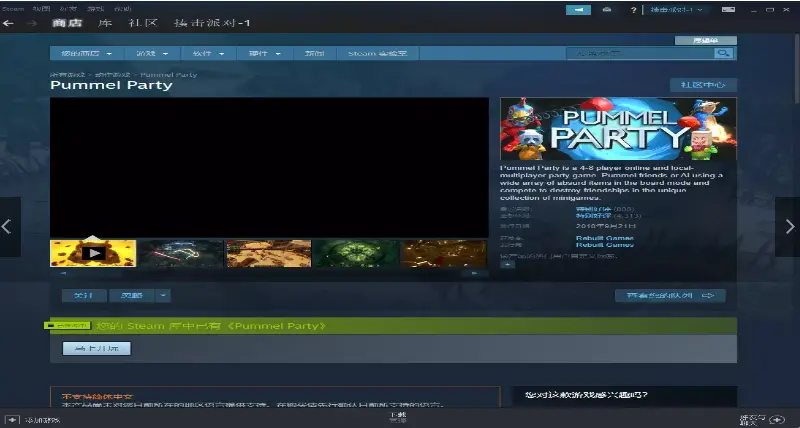Select the third desert screenshot thumbnail
The image size is (800, 428).
pyautogui.click(x=269, y=253)
